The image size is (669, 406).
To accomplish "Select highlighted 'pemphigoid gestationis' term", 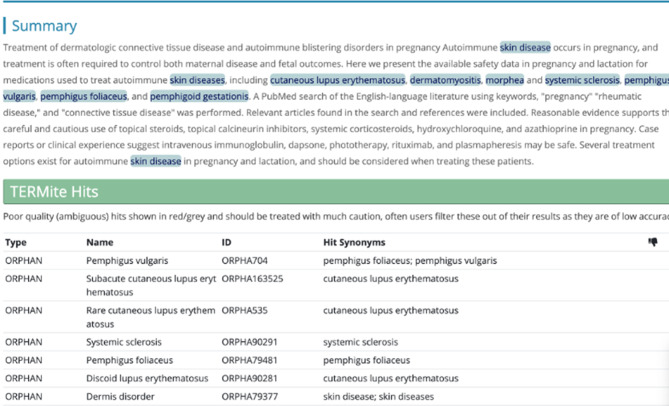I will tap(199, 96).
